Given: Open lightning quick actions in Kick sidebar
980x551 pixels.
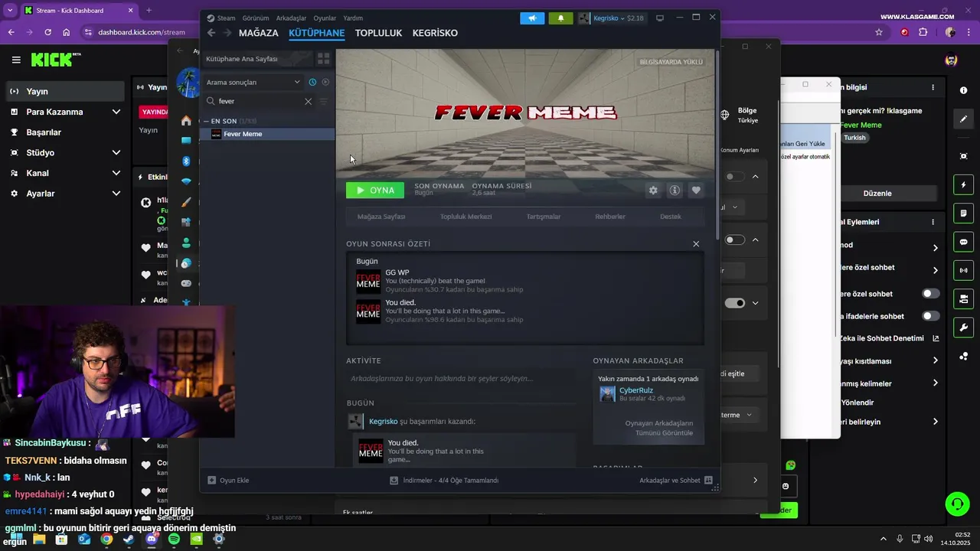Looking at the screenshot, I should pyautogui.click(x=963, y=185).
